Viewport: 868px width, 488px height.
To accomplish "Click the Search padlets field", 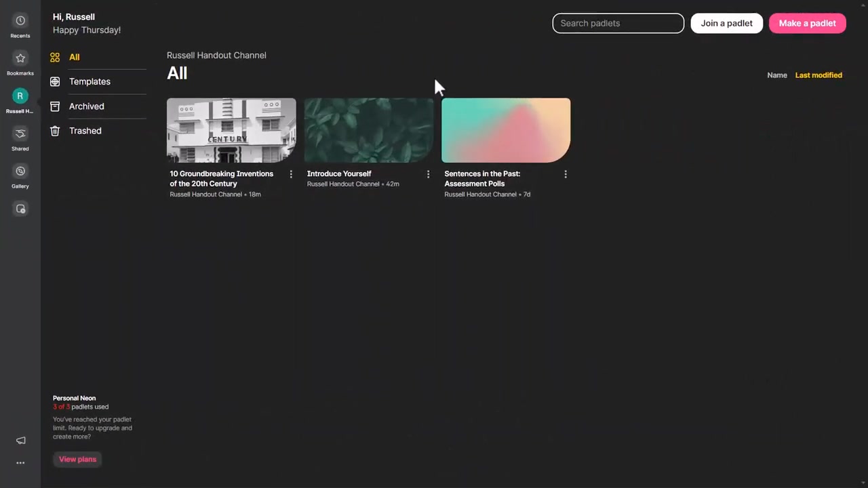I will pyautogui.click(x=618, y=23).
